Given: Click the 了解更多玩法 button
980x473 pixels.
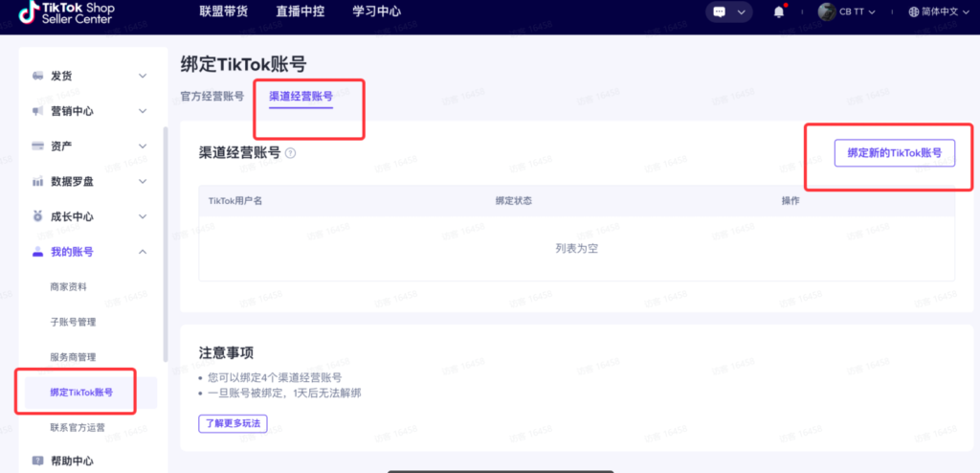Looking at the screenshot, I should click(234, 423).
